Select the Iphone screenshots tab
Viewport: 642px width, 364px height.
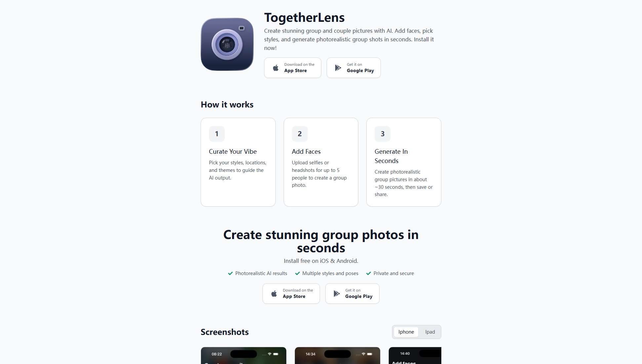[x=406, y=332]
